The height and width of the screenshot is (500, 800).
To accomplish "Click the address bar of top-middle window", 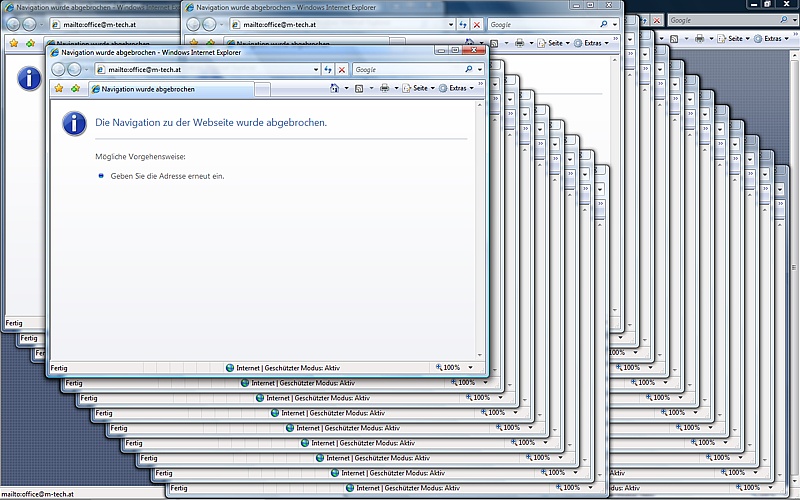I will 338,24.
